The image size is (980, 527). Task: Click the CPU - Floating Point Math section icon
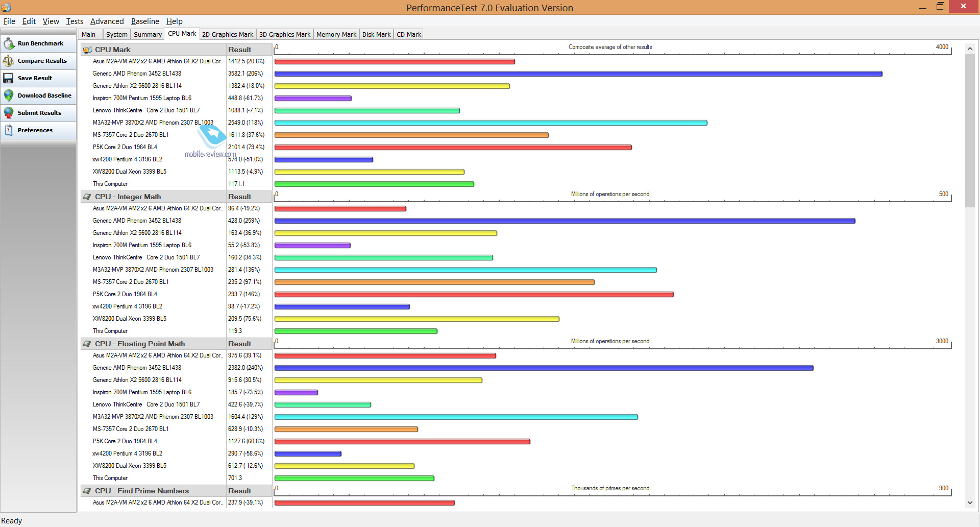pyautogui.click(x=87, y=344)
